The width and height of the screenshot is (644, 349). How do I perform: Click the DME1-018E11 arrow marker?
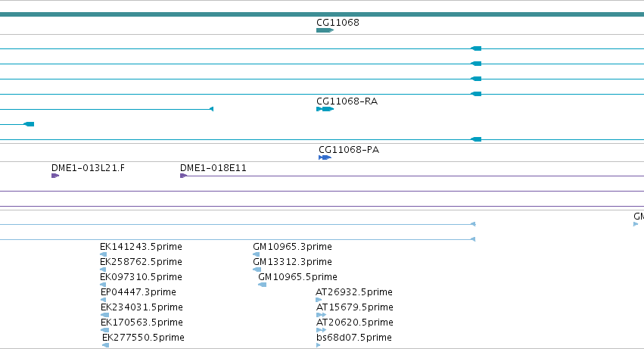183,176
